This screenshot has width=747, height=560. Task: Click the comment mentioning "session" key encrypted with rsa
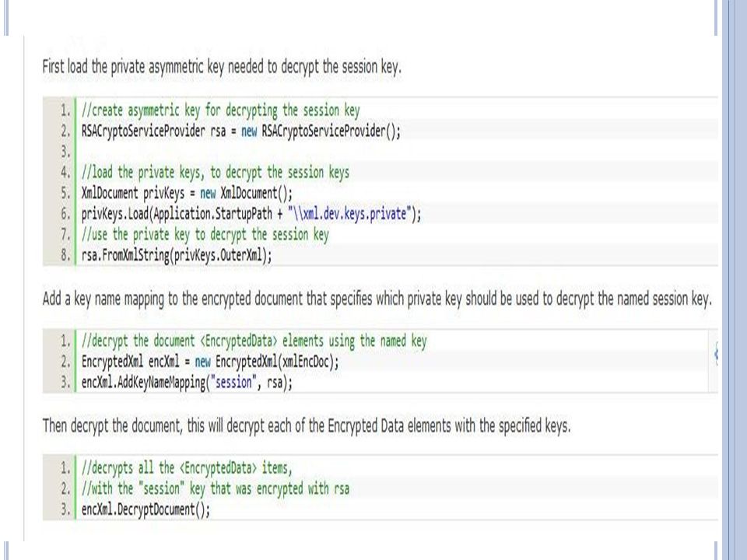[x=215, y=488]
